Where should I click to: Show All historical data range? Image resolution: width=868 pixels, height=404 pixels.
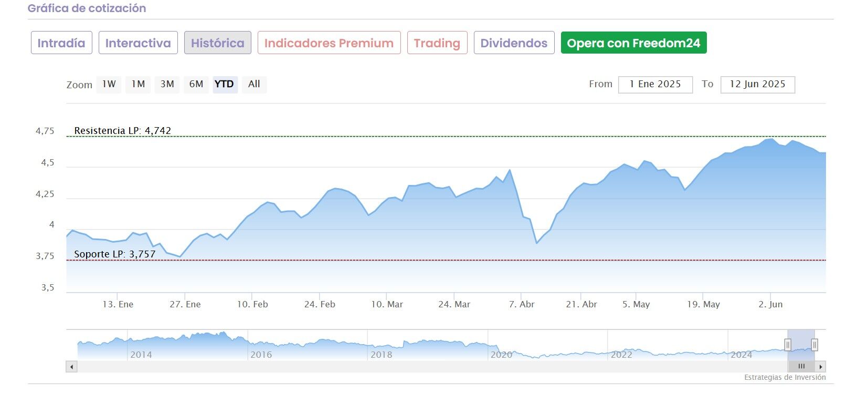click(x=254, y=84)
